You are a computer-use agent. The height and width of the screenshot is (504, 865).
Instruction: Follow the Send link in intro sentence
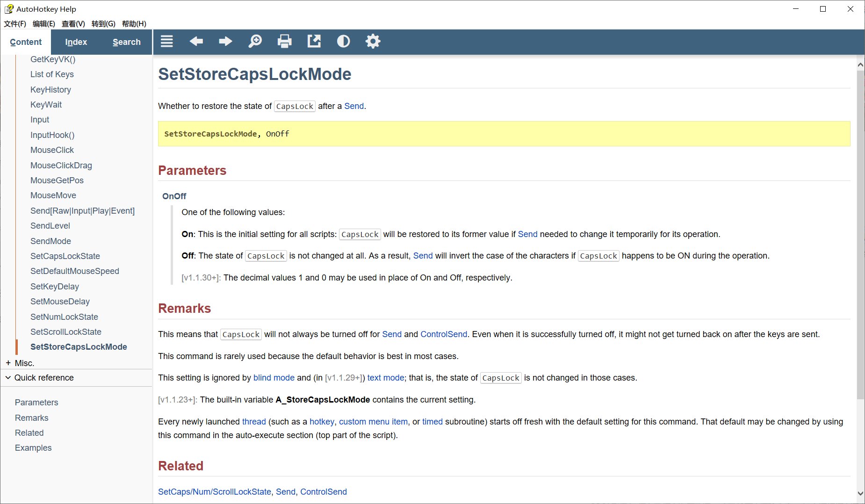pos(354,106)
